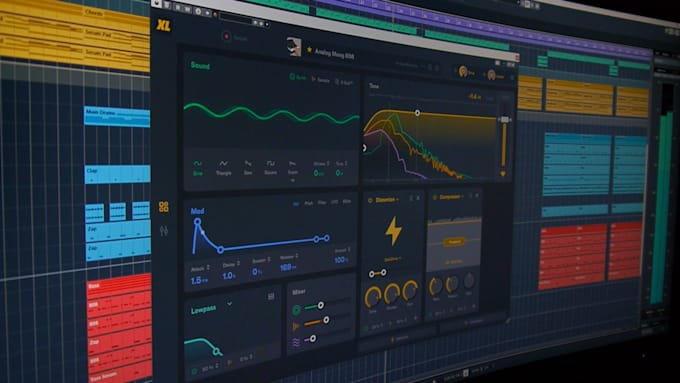Click the orange sampler icon in Mixer
680x383 pixels.
pos(296,326)
